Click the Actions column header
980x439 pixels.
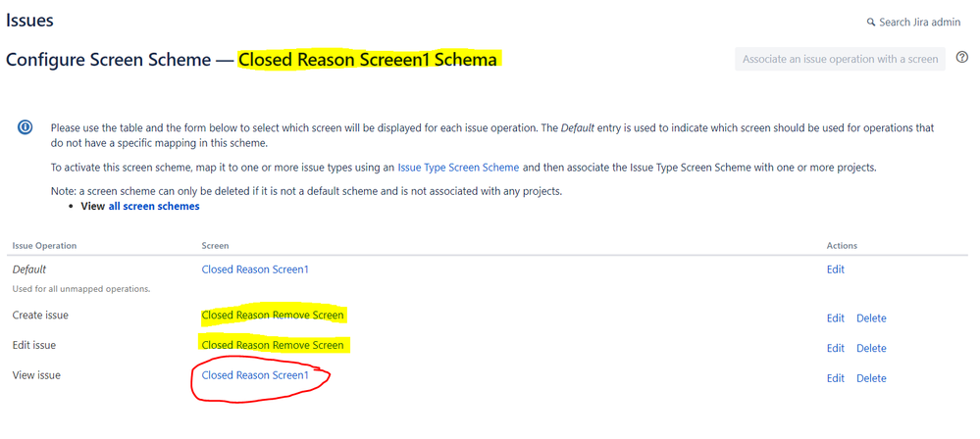(842, 246)
